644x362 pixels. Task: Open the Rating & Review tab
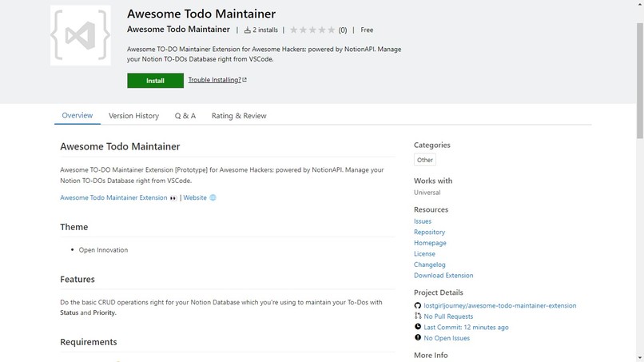(239, 116)
